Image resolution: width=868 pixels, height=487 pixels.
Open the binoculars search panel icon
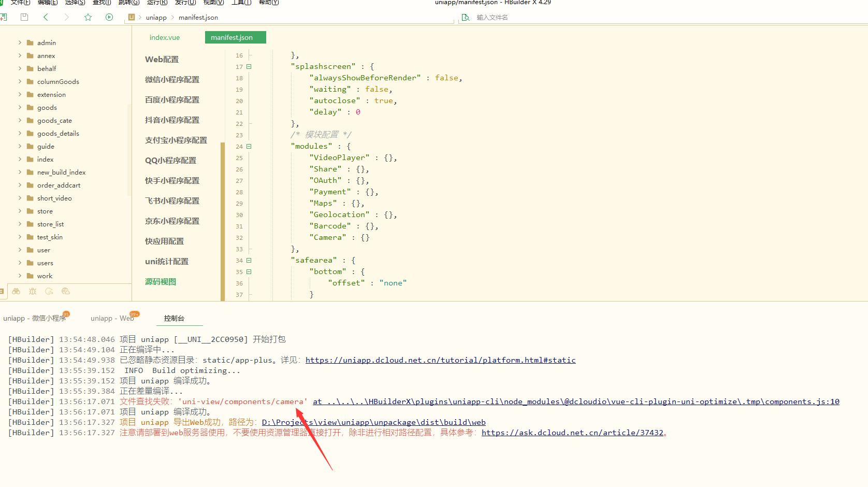pos(16,291)
